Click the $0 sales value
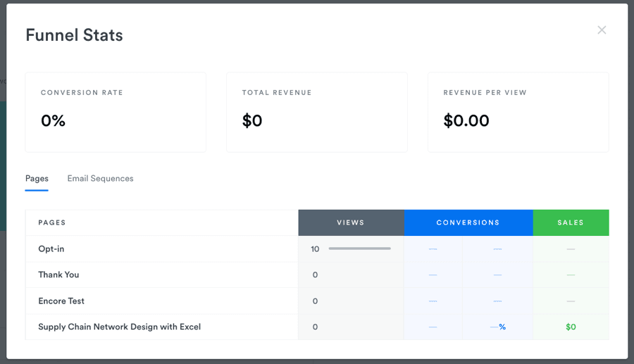Screen dimensions: 634x364 coord(571,327)
